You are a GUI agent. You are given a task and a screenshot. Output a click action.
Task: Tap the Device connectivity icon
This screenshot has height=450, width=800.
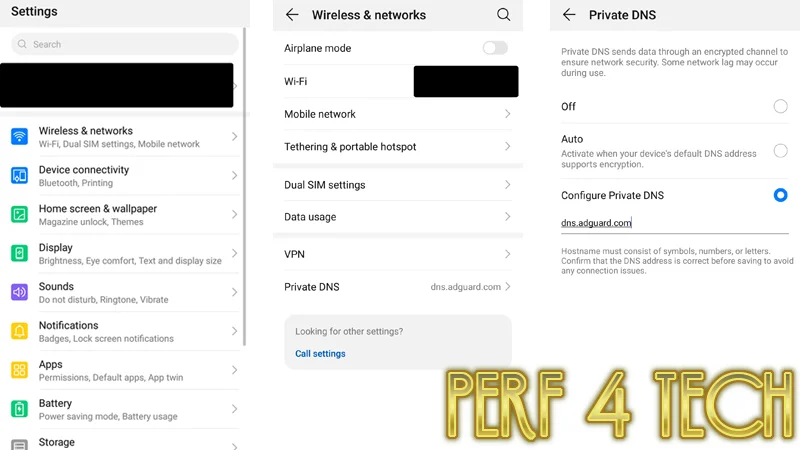click(19, 176)
